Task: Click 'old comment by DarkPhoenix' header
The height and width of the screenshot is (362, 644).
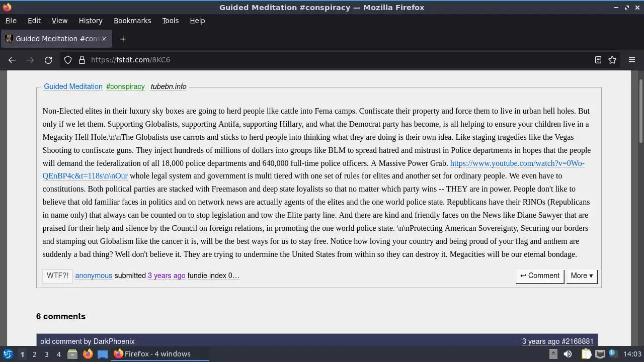Action: point(88,341)
